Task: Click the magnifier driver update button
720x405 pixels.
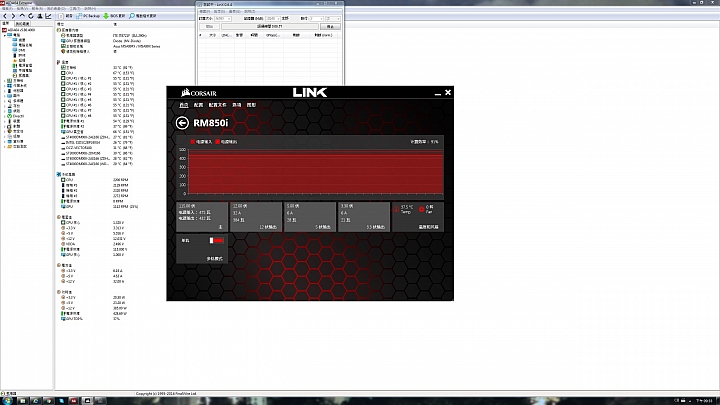Action: 143,16
